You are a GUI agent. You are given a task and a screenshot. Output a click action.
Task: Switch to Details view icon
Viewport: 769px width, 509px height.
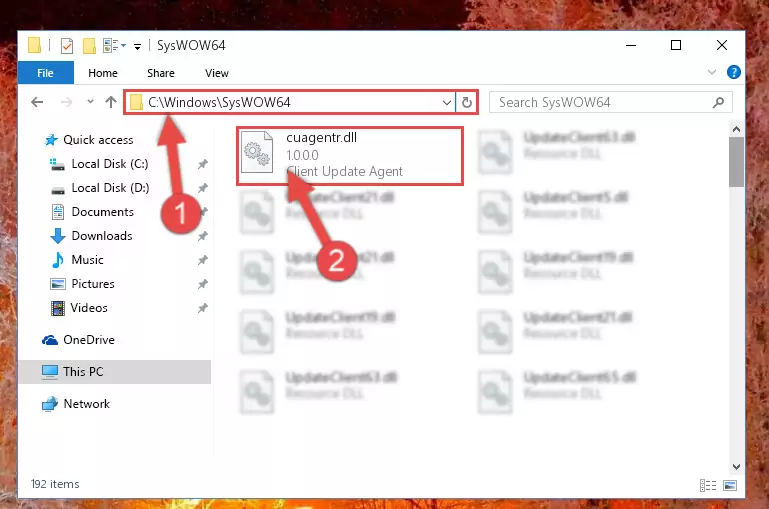(x=708, y=485)
